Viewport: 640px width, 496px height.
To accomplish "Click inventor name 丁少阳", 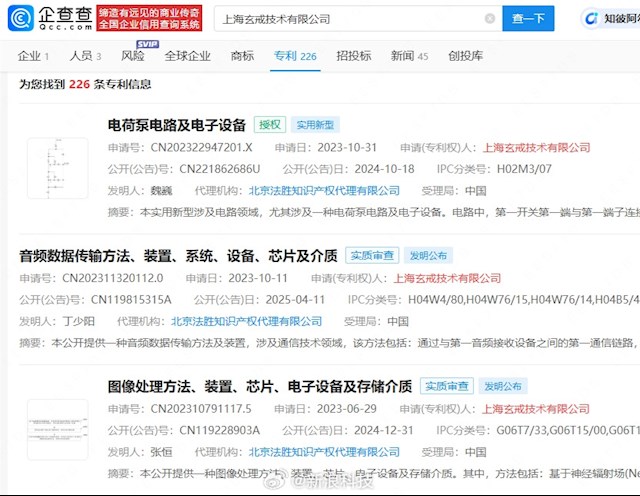I will pos(78,321).
